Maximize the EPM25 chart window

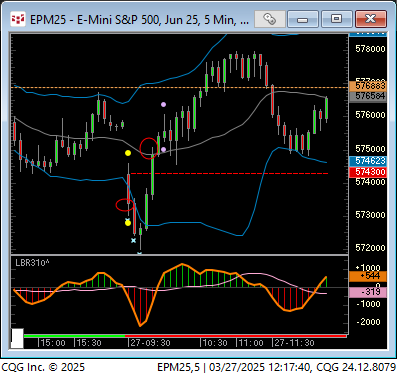click(337, 19)
